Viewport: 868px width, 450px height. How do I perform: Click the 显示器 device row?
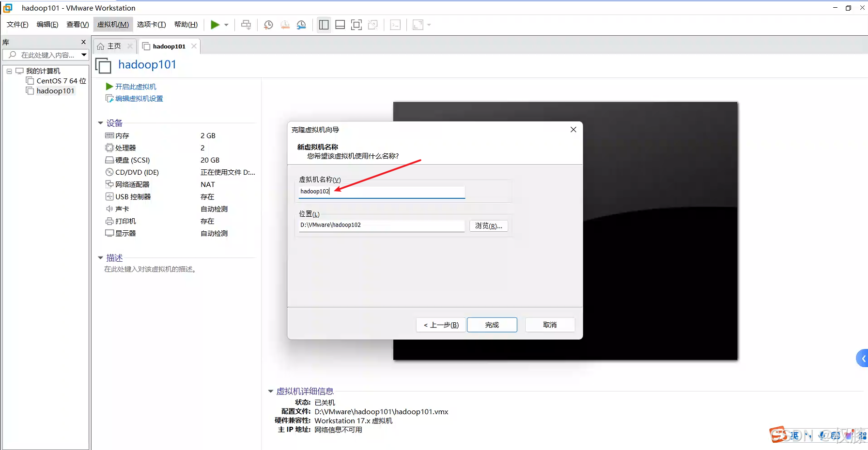pyautogui.click(x=179, y=233)
